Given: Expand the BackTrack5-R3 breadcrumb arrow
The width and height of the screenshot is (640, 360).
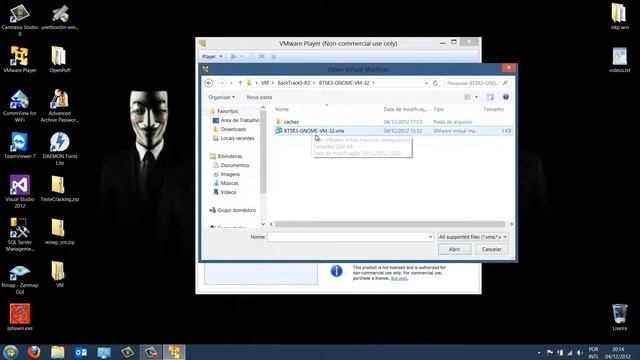Looking at the screenshot, I should [314, 83].
